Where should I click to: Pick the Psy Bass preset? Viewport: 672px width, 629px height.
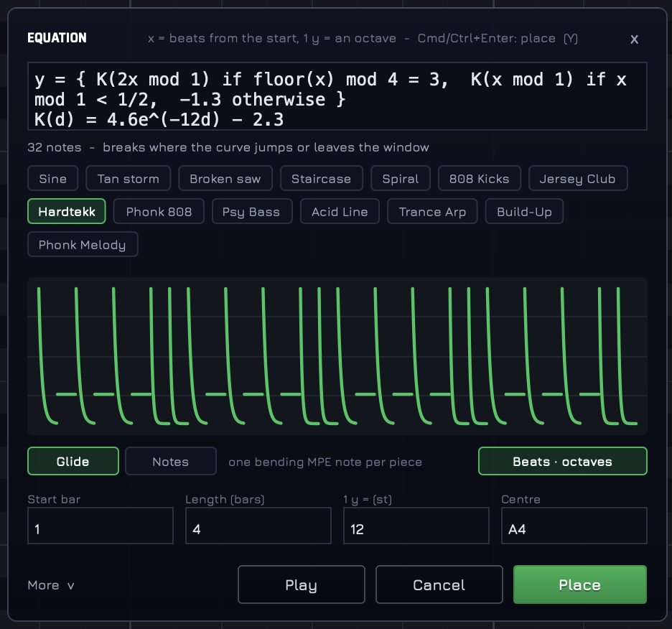(x=252, y=211)
